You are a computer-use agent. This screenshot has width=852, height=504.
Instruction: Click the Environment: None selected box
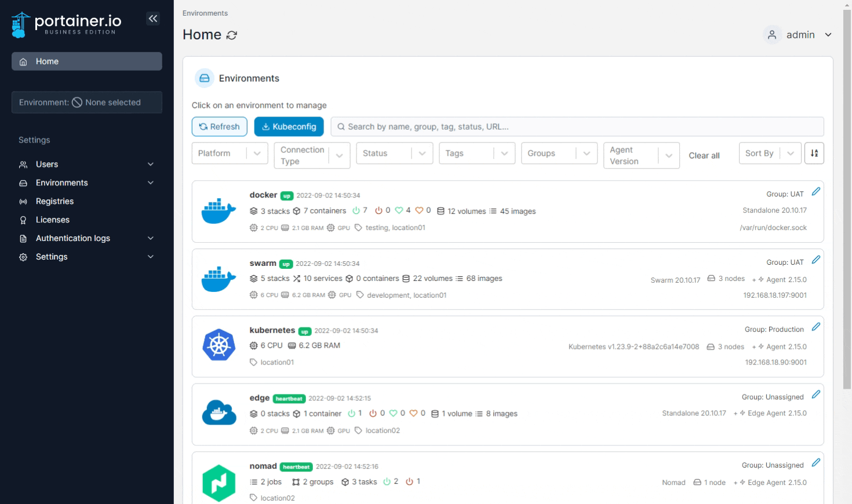87,103
